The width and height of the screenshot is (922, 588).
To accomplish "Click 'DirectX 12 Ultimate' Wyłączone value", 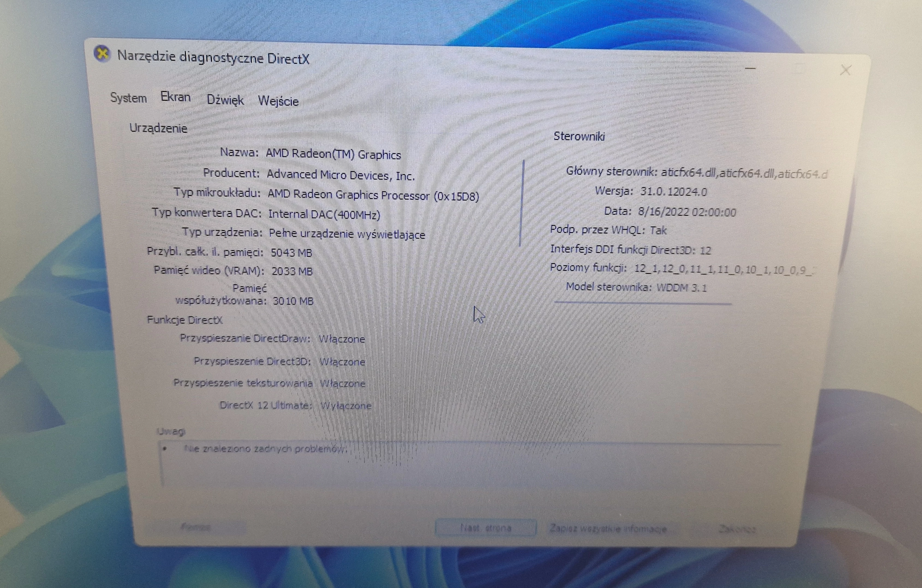I will pos(346,405).
